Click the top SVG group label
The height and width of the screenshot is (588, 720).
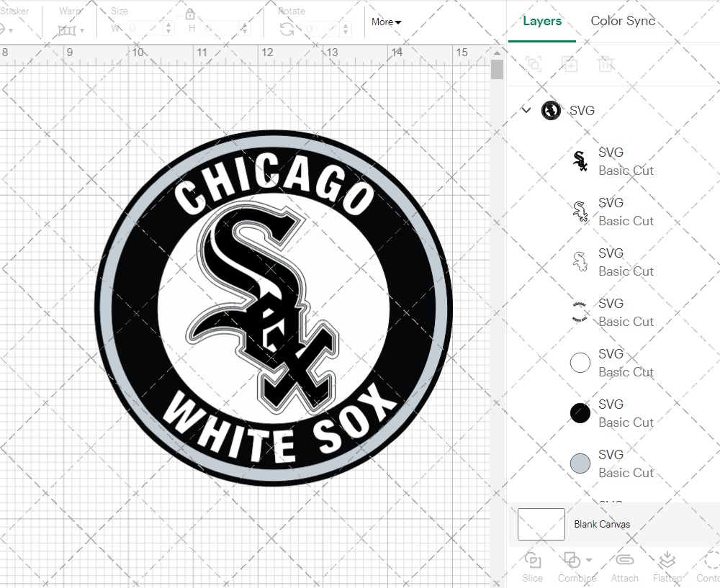tap(582, 111)
